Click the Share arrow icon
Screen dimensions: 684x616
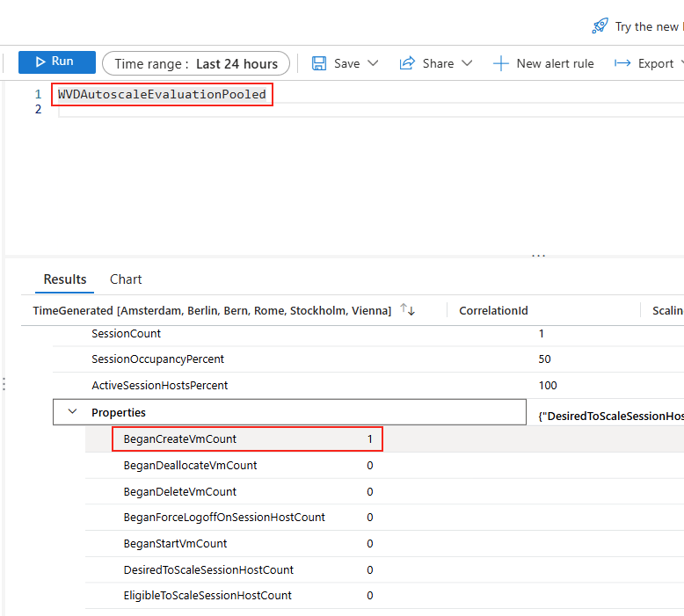pos(407,63)
